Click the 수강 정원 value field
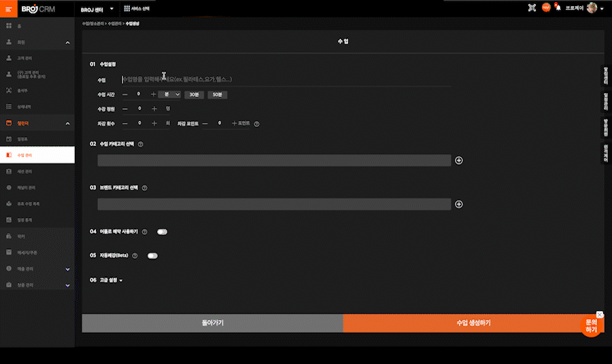 click(x=139, y=109)
